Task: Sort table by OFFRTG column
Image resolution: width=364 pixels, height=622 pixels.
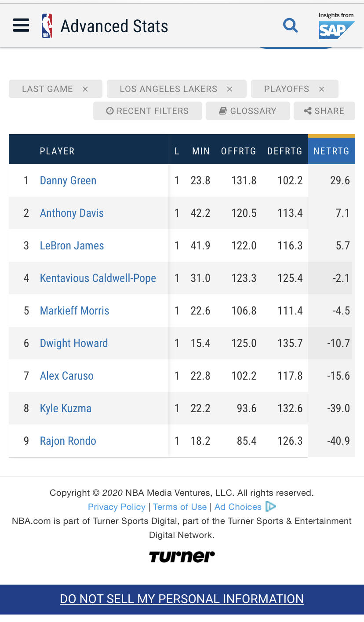Action: [238, 151]
